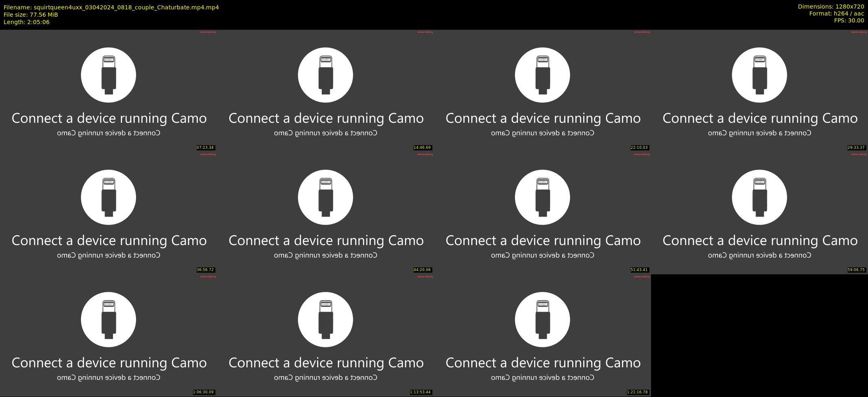Choose the connector icon in the 29:33.37 frame

[x=759, y=75]
